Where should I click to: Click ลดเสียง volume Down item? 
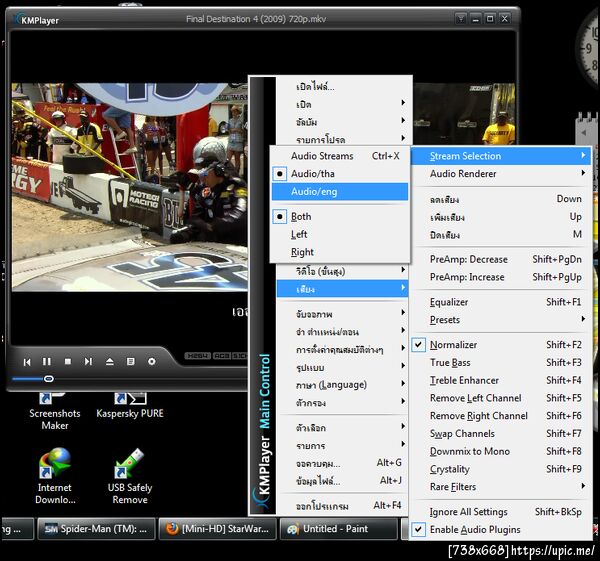501,199
